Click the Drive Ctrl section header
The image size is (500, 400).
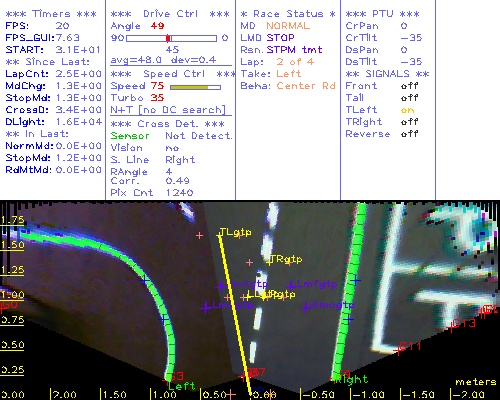tap(170, 14)
